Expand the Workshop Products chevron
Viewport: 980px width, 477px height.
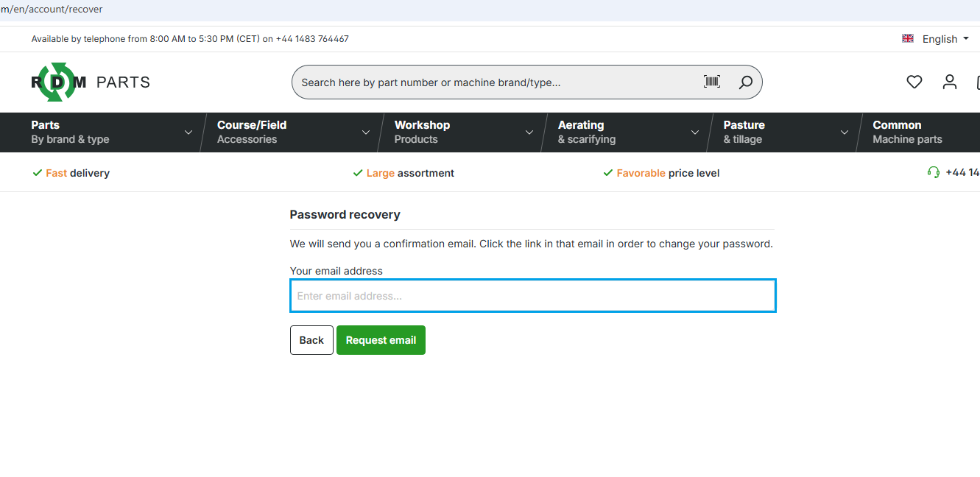pos(529,132)
